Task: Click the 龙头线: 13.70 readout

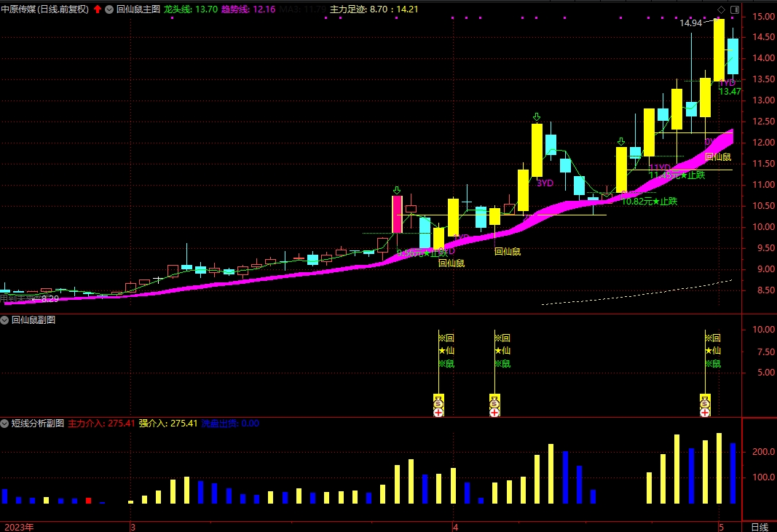Action: tap(191, 9)
